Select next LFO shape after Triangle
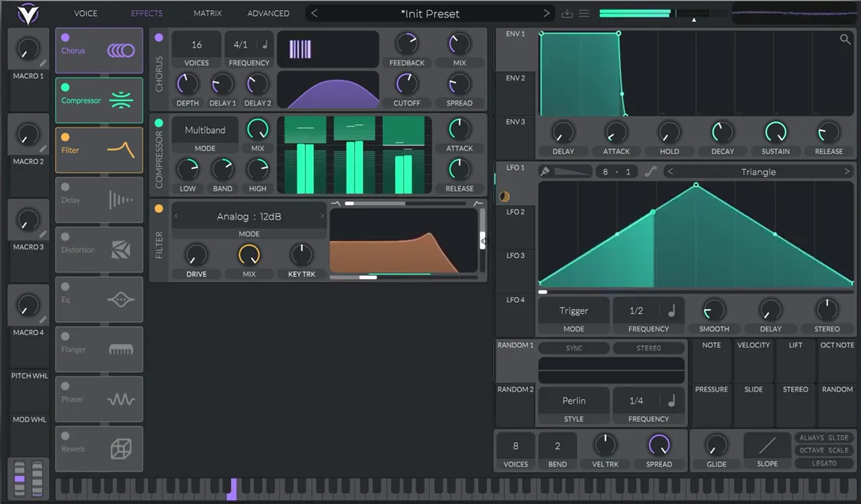This screenshot has width=861, height=504. [x=847, y=172]
